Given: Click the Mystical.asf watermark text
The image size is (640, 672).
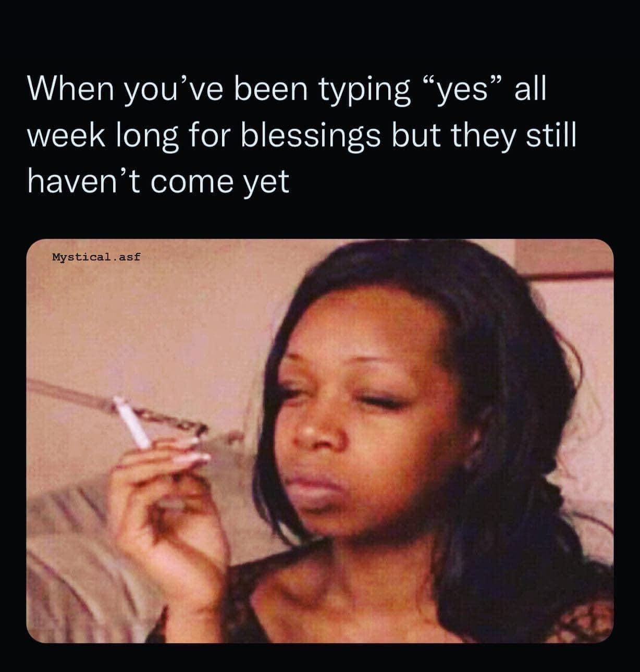Looking at the screenshot, I should click(x=96, y=256).
